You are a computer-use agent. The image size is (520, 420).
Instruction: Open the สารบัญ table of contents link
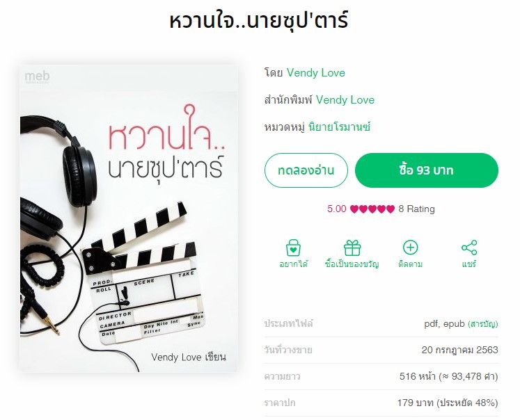(x=483, y=323)
